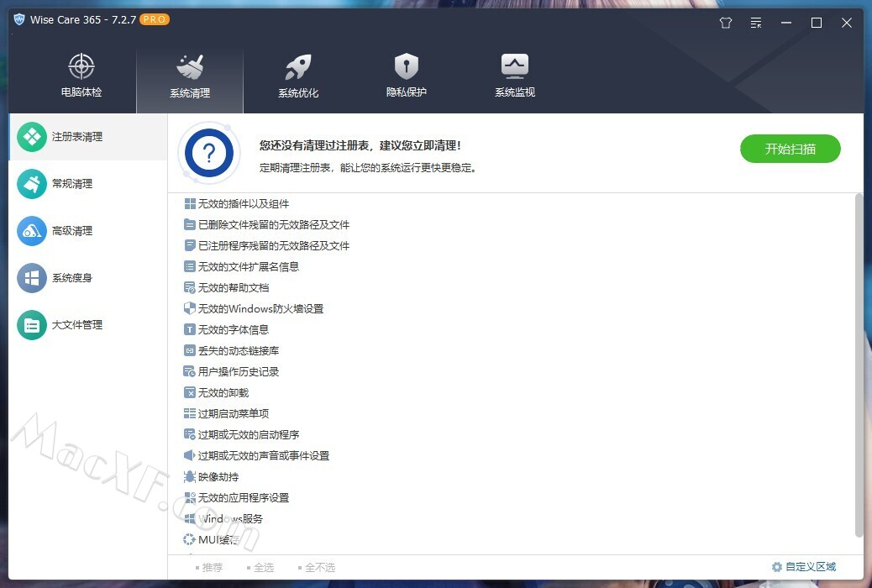The height and width of the screenshot is (588, 872).
Task: Open 自定义区域 settings
Action: click(804, 567)
